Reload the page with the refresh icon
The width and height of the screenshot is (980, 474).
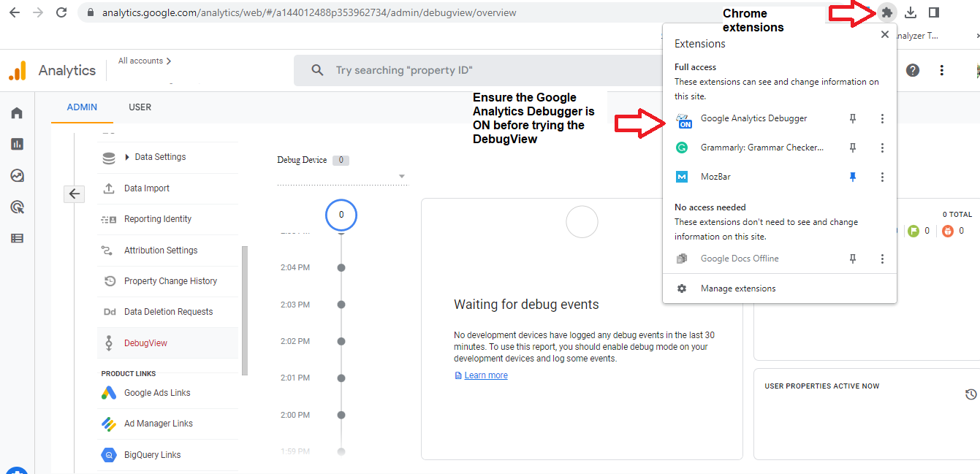click(x=61, y=12)
